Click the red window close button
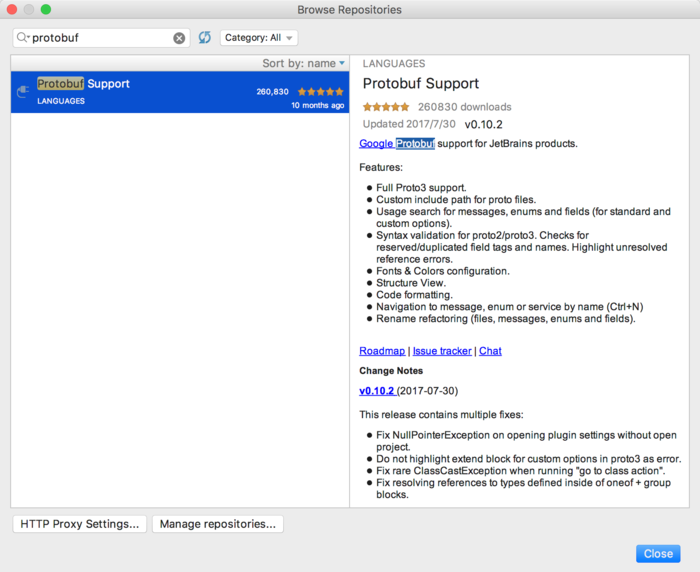This screenshot has width=700, height=572. point(12,10)
